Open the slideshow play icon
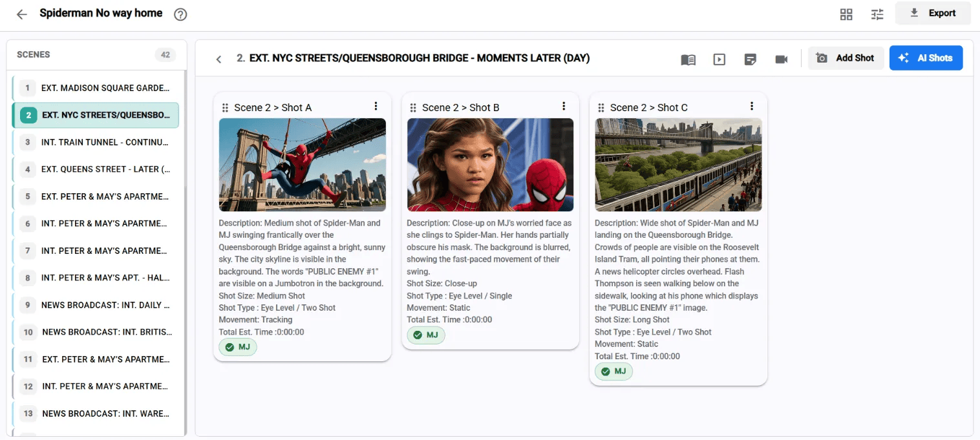This screenshot has width=980, height=440. click(719, 59)
